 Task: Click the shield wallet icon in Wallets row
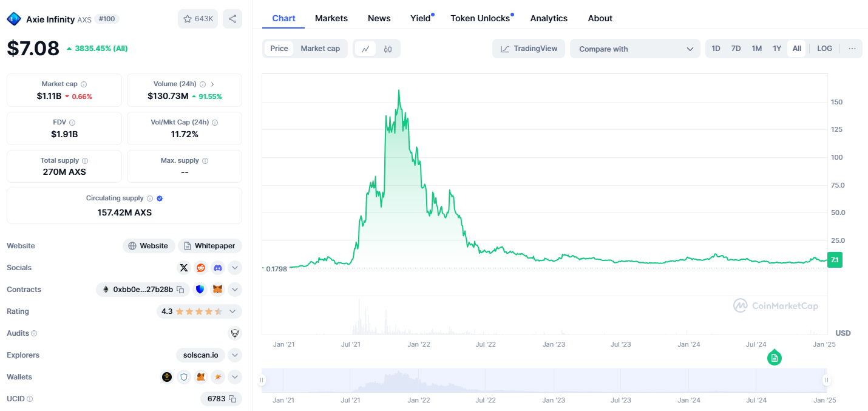pyautogui.click(x=184, y=377)
